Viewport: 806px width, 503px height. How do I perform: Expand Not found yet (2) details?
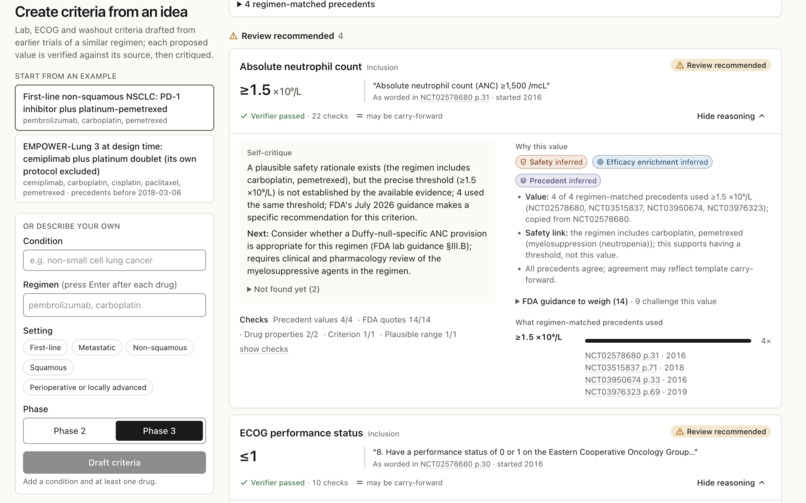pyautogui.click(x=283, y=289)
